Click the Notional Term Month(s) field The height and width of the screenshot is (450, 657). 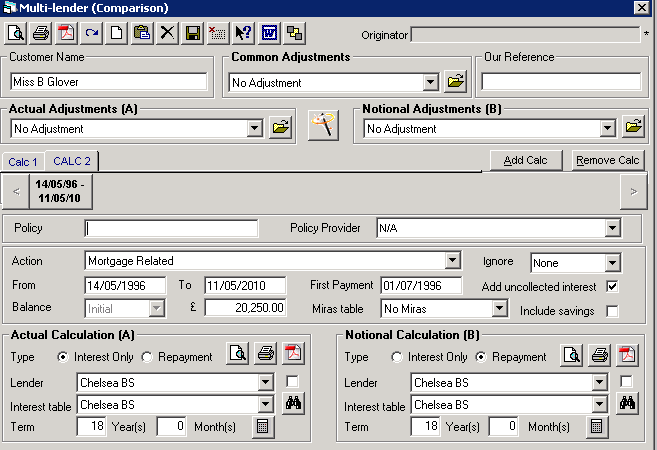504,427
